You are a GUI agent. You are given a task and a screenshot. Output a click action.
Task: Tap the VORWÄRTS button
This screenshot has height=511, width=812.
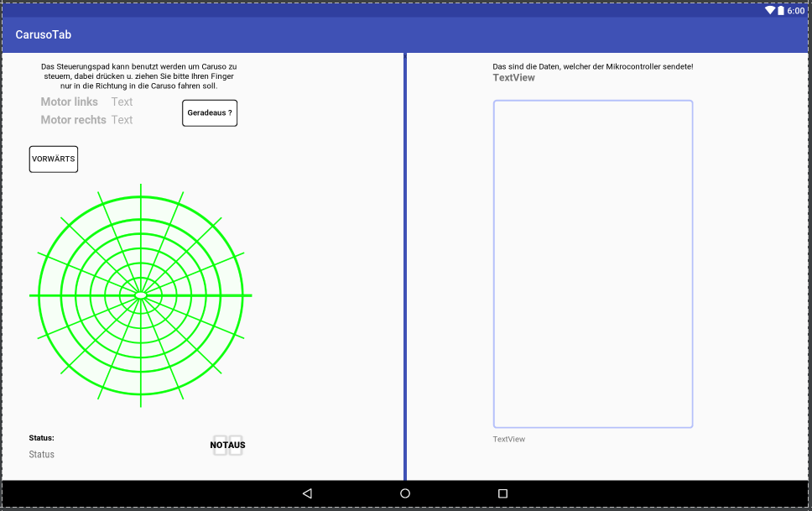54,159
